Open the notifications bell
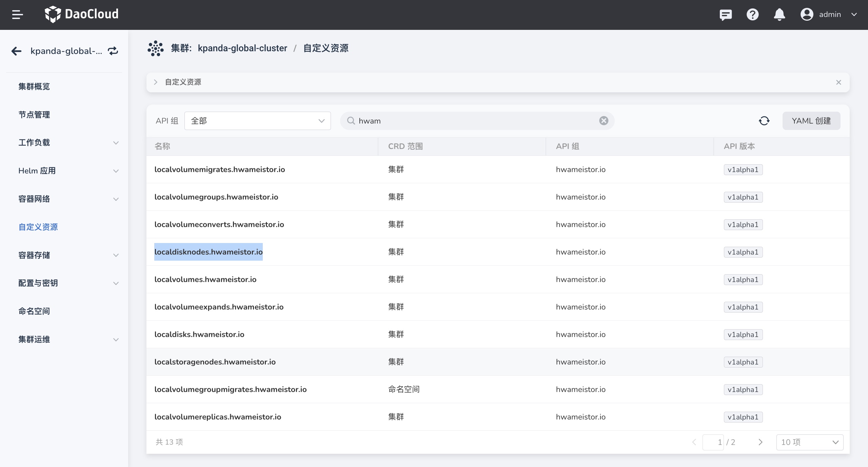The image size is (868, 467). [x=780, y=15]
